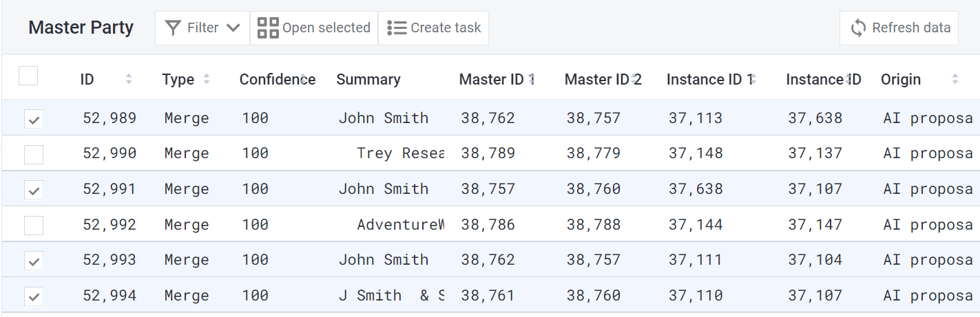Sort by ID column arrows

[x=129, y=80]
